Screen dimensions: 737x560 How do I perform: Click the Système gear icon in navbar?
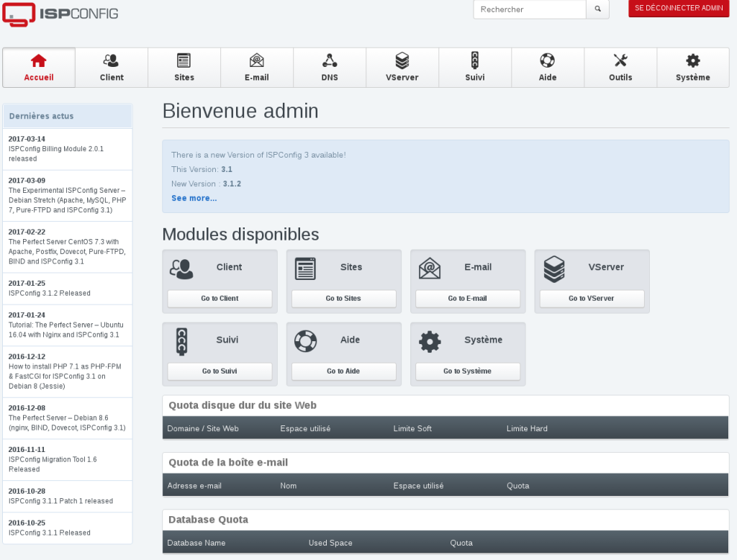tap(693, 60)
